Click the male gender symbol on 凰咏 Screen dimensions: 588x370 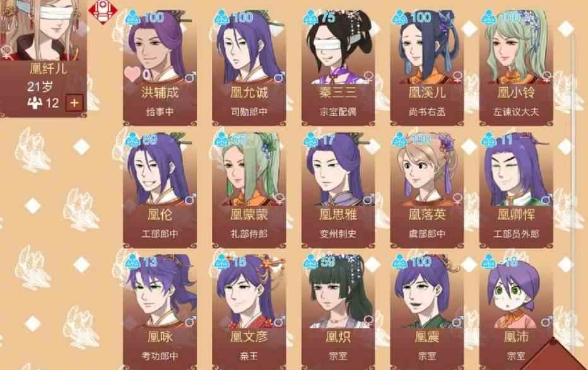190,321
